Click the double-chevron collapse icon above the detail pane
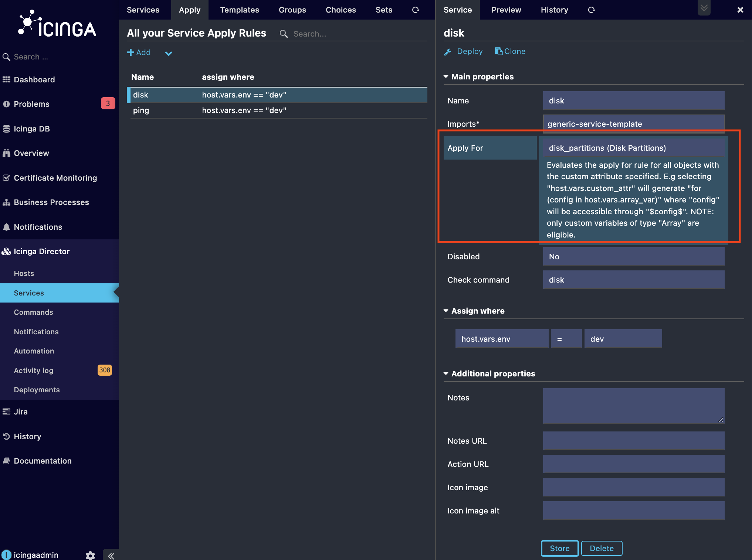This screenshot has height=560, width=752. click(x=704, y=8)
